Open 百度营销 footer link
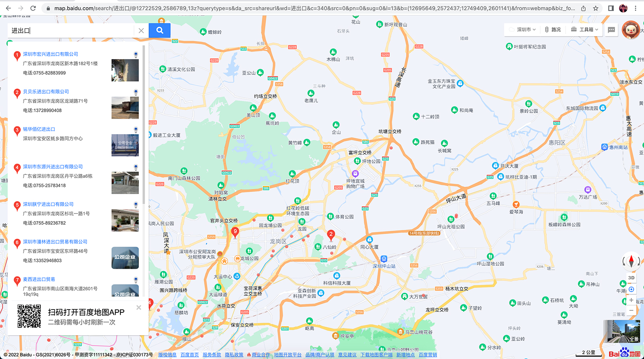The width and height of the screenshot is (644, 359). (428, 355)
